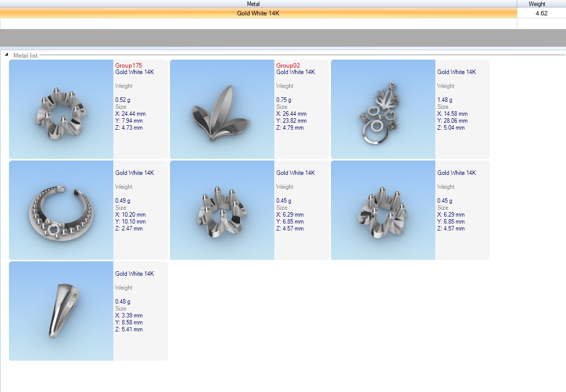
Task: Select the middle prong setting thumbnail
Action: tap(222, 210)
